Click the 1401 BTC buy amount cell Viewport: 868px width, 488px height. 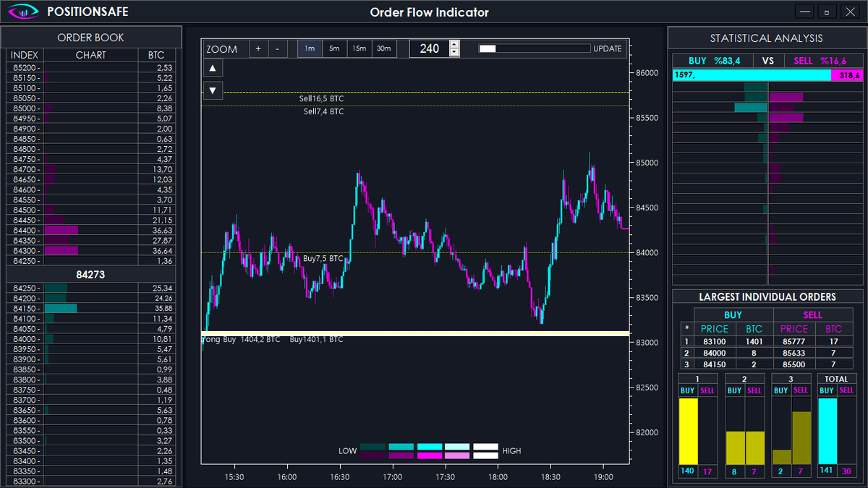click(x=754, y=342)
